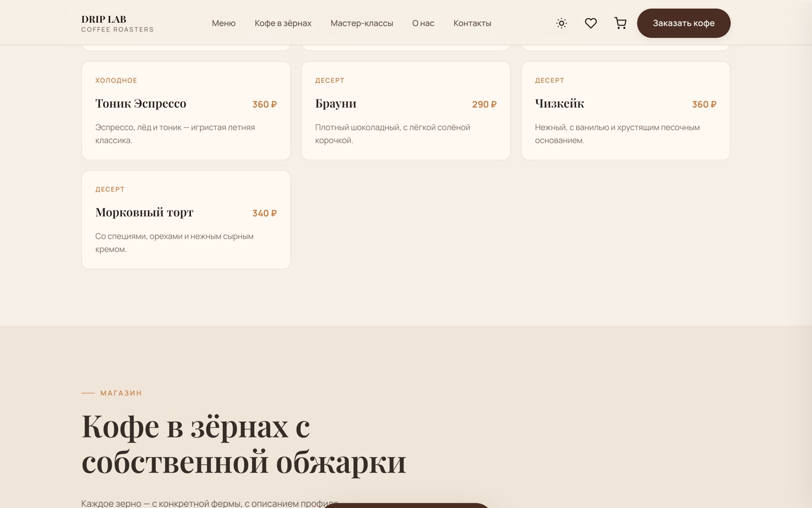Image resolution: width=812 pixels, height=508 pixels.
Task: Click the ДЕСЕРТ label above Морковный торт
Action: click(110, 189)
